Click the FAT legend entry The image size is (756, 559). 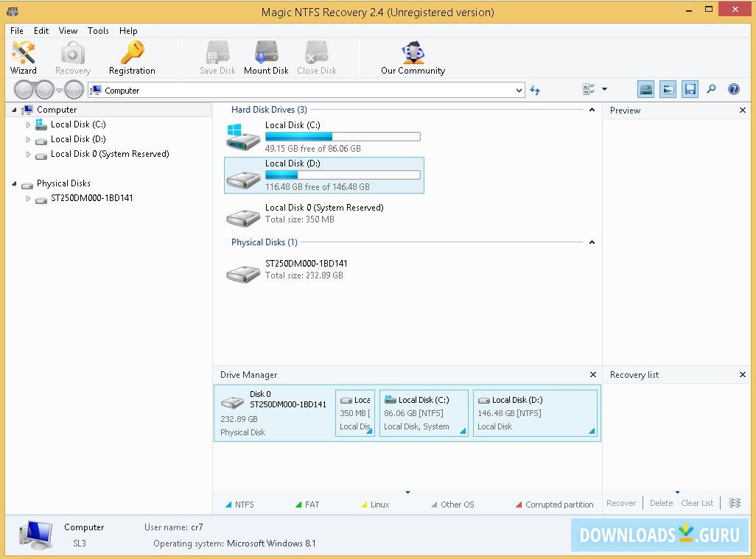pyautogui.click(x=307, y=504)
